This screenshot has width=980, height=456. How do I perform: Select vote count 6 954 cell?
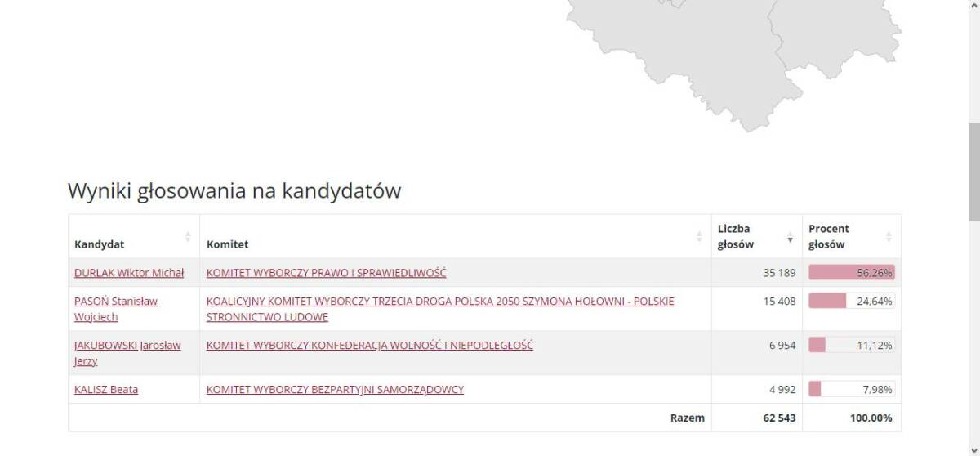point(757,353)
